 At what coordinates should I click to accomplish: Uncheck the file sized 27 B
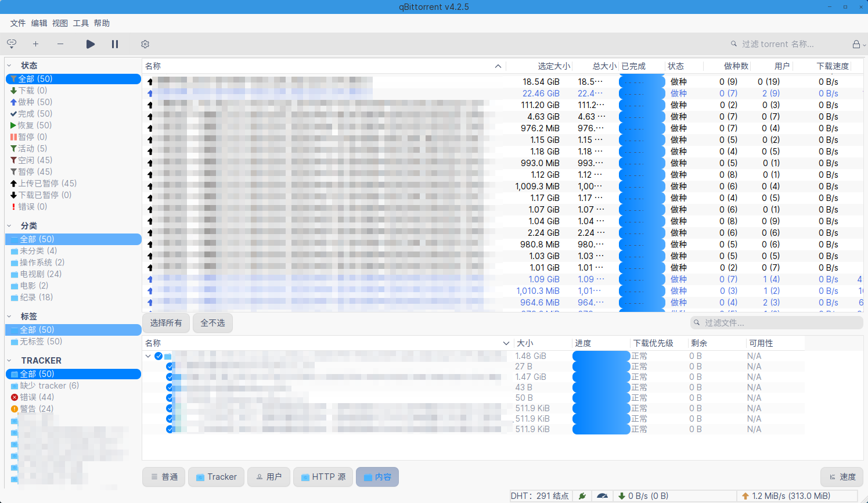click(x=170, y=367)
